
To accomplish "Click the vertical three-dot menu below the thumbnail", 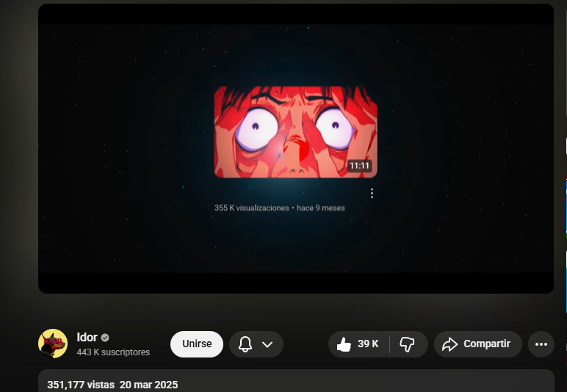I will (x=372, y=193).
